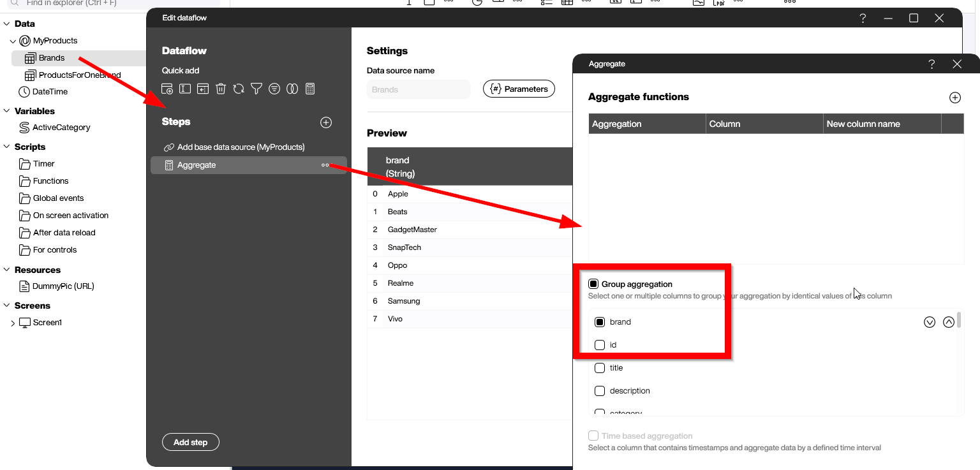Image resolution: width=980 pixels, height=470 pixels.
Task: Open the Parameters dialog
Action: pyautogui.click(x=519, y=89)
